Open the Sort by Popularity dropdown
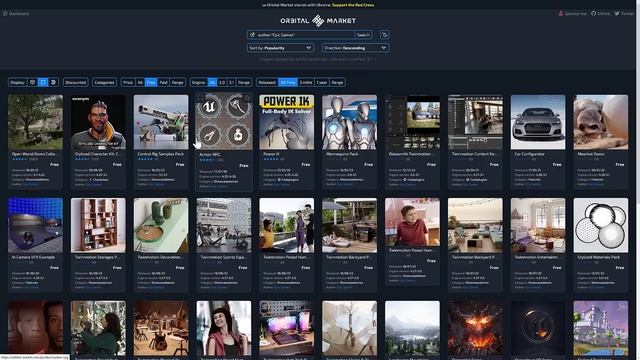The height and width of the screenshot is (360, 640). [280, 48]
